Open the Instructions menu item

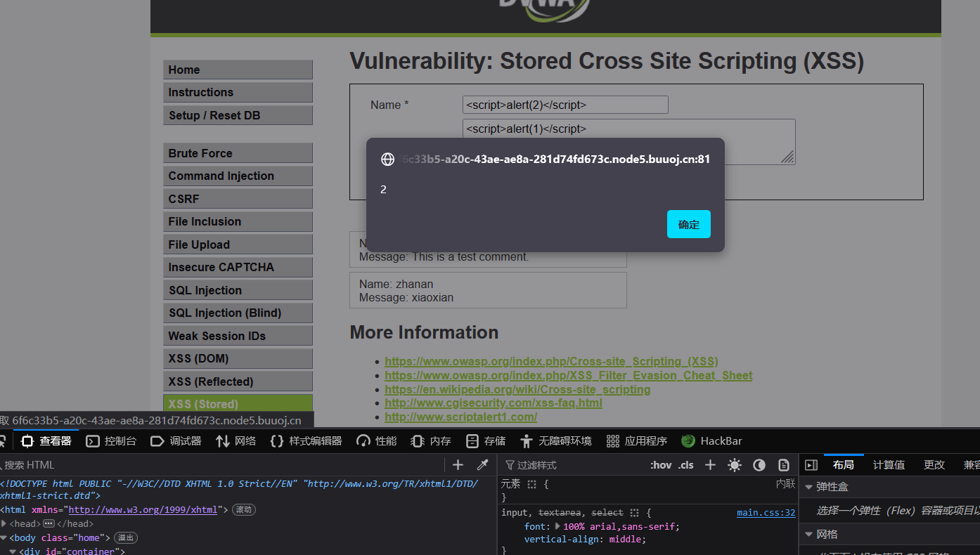click(x=238, y=92)
